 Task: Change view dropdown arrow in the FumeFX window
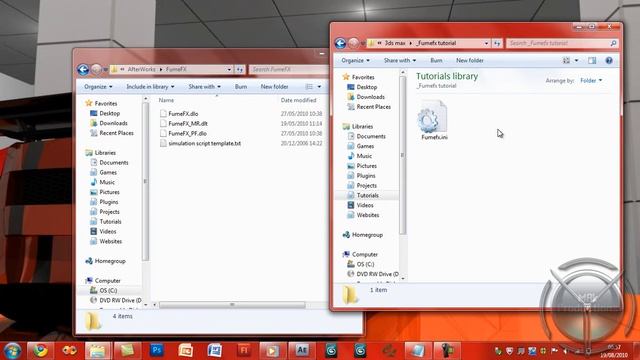pyautogui.click(x=319, y=87)
